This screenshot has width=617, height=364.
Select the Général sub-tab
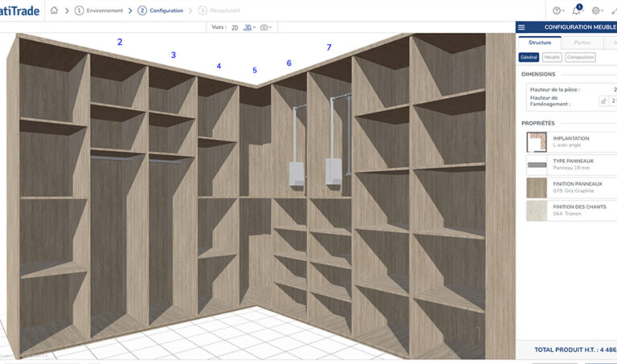(529, 58)
